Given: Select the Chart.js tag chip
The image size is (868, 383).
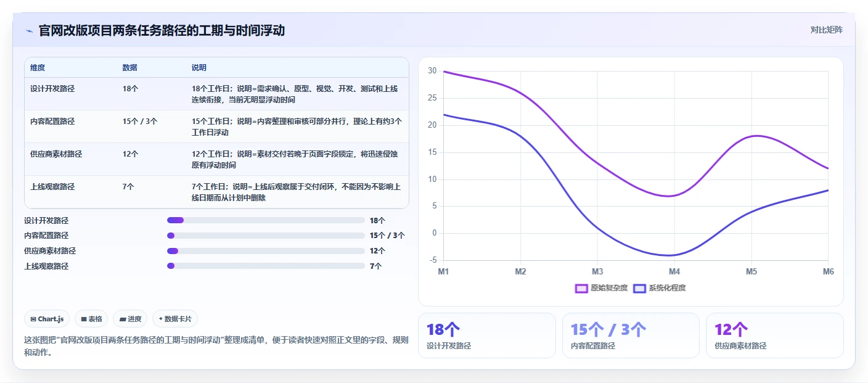Looking at the screenshot, I should point(47,319).
